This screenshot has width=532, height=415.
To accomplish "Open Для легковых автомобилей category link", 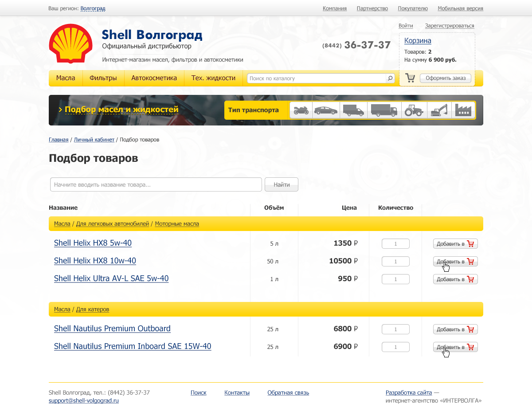I will pyautogui.click(x=113, y=224).
